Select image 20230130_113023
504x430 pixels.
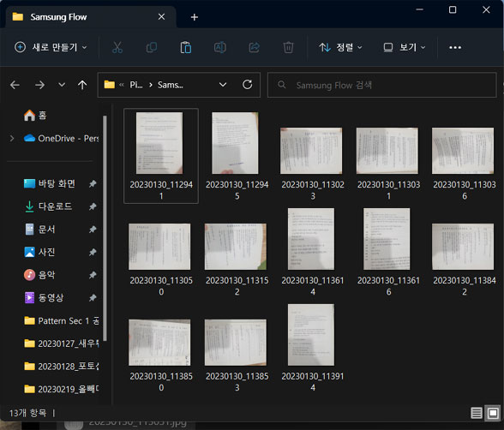click(313, 164)
